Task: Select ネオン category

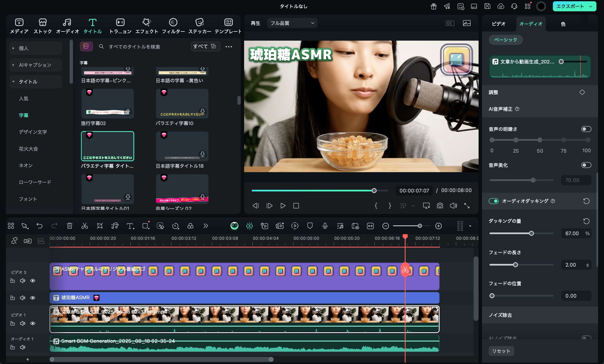Action: (26, 165)
